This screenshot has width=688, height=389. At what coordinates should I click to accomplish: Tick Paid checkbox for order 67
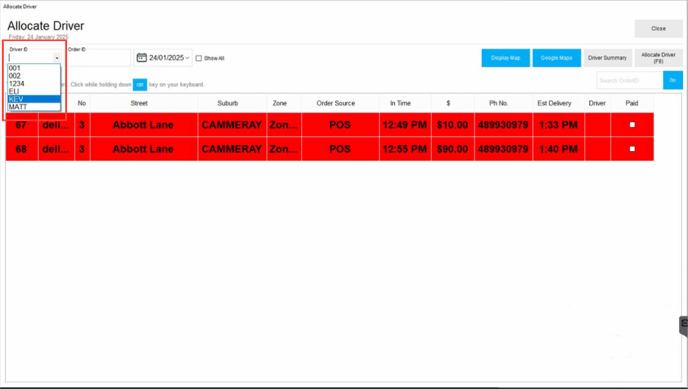pyautogui.click(x=632, y=125)
